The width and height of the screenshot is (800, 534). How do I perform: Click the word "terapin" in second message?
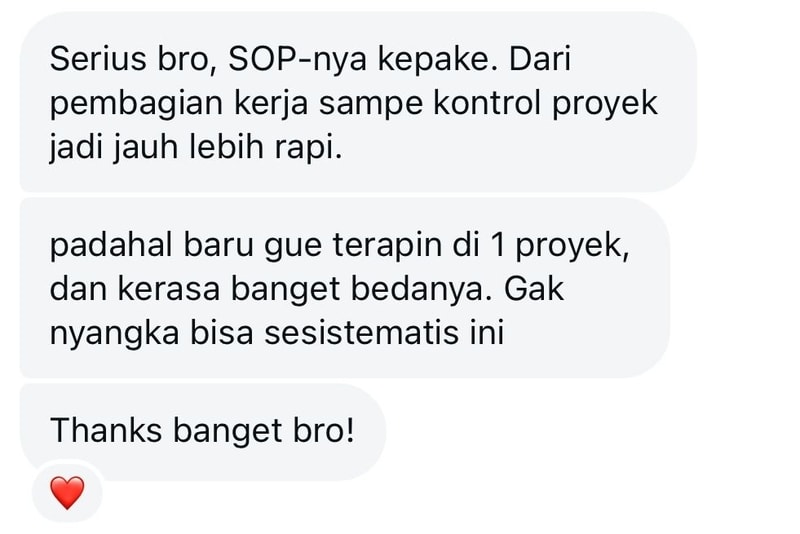388,245
